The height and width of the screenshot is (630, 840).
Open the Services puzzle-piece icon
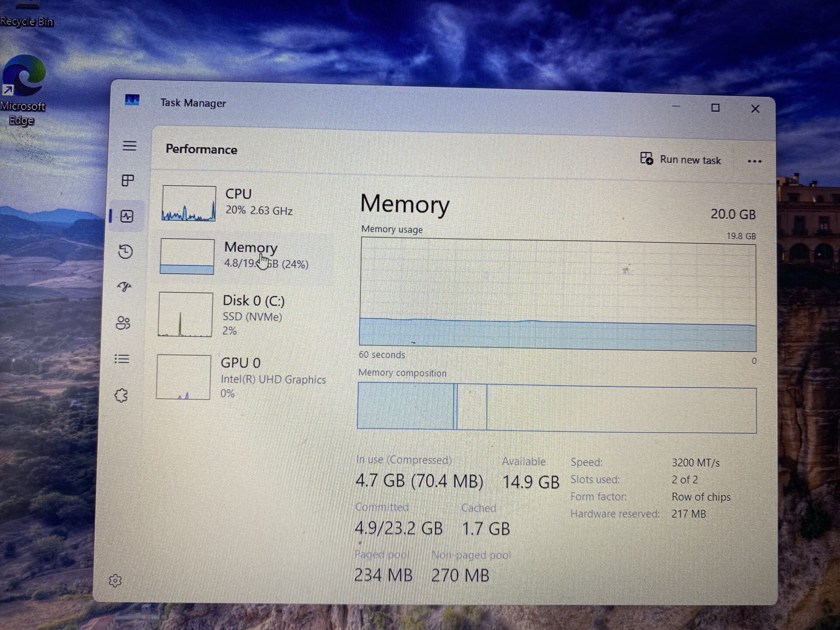click(121, 395)
